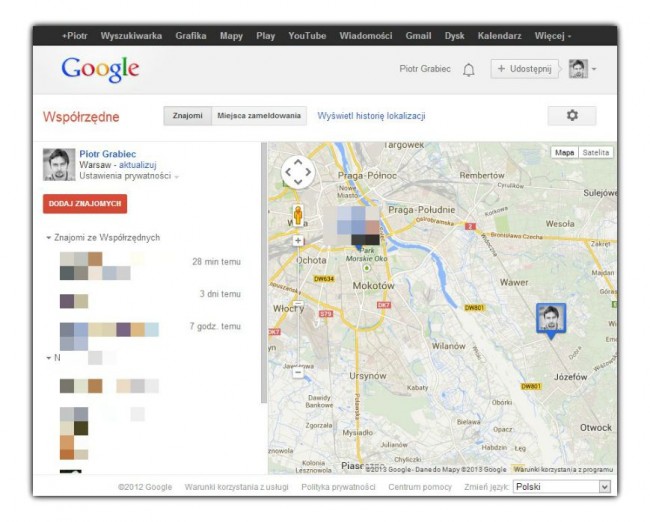Click the DODAJ ZNAJOMYCH button

85,204
